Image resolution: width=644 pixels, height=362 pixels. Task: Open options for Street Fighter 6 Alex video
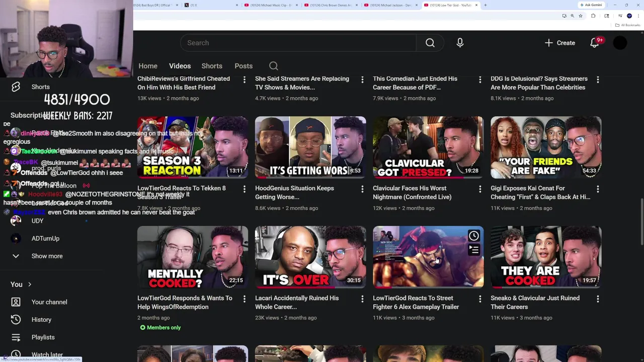[480, 299]
